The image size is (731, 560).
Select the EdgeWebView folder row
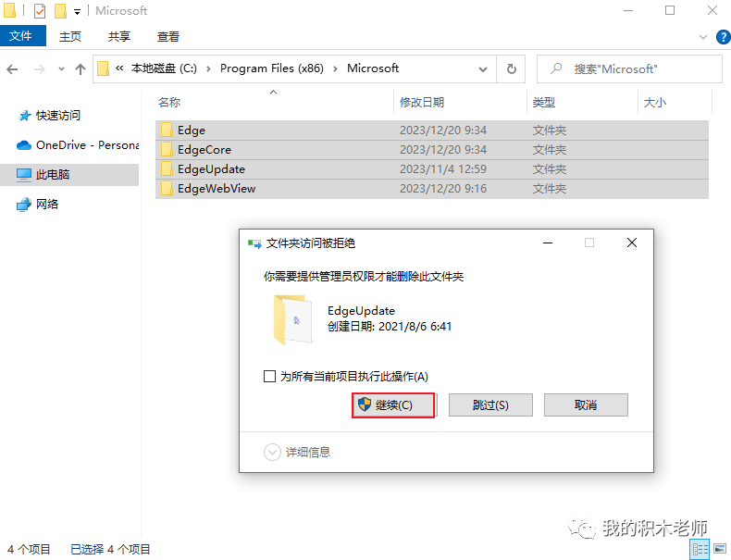[x=432, y=189]
